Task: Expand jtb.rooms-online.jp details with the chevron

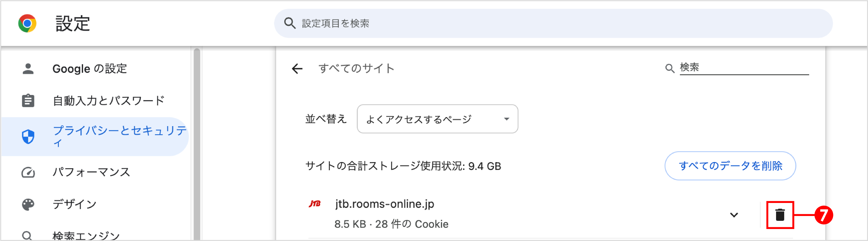Action: (733, 214)
